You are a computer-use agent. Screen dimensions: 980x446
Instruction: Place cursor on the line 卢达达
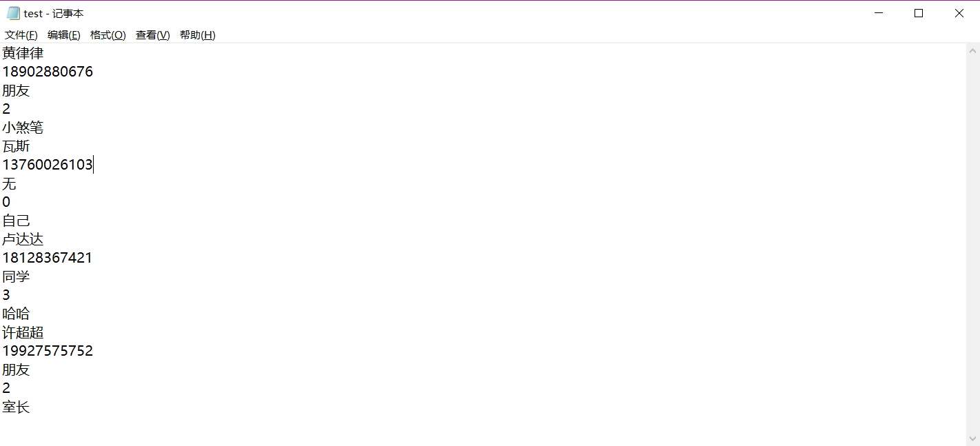pyautogui.click(x=23, y=239)
